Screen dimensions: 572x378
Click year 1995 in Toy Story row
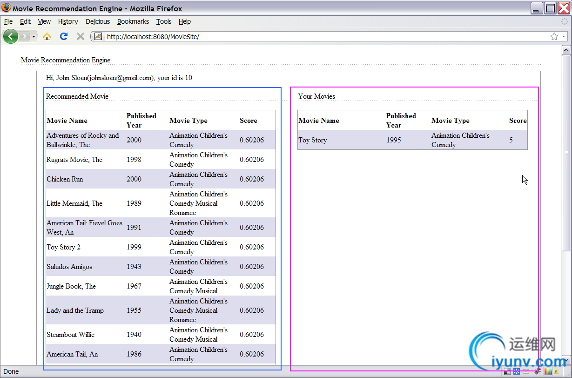click(394, 140)
